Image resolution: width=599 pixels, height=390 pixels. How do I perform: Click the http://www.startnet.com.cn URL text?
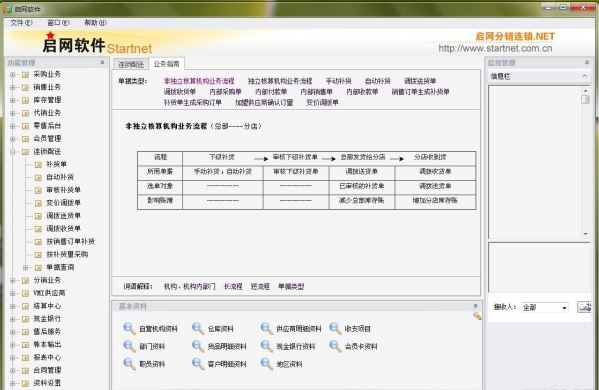(x=495, y=49)
